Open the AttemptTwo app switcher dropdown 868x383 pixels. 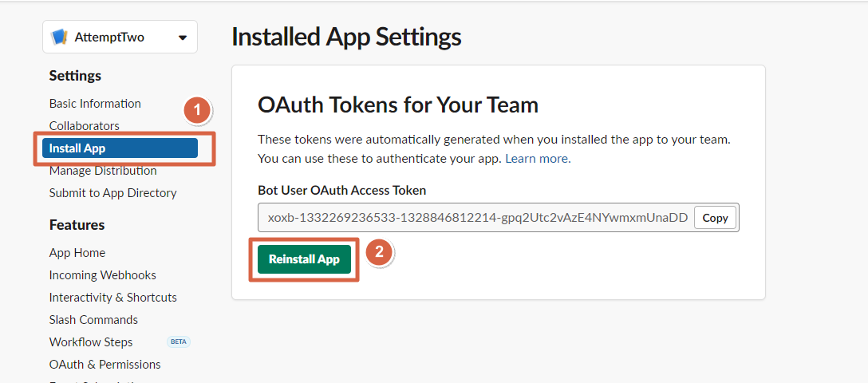coord(120,38)
